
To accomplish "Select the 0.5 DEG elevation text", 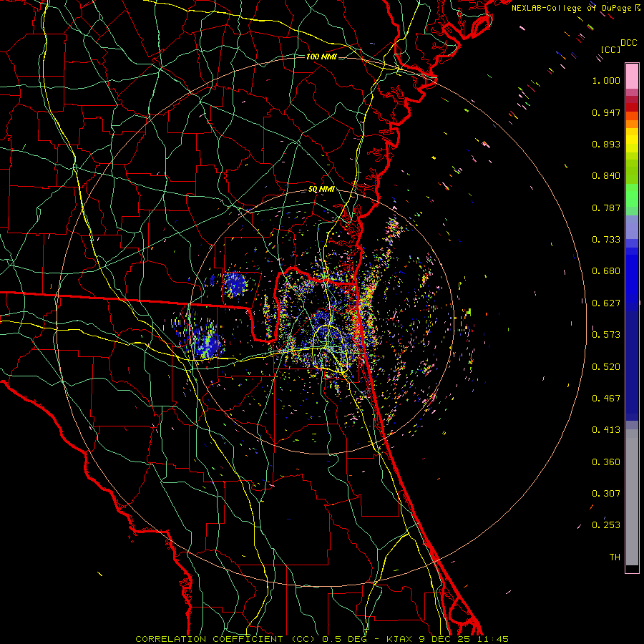I will (345, 639).
